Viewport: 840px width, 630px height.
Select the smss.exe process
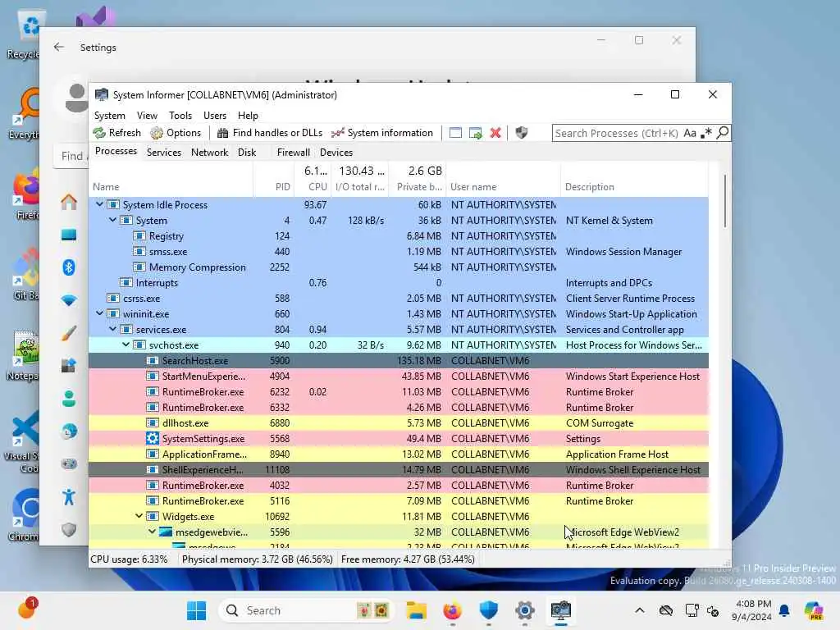[399, 251]
